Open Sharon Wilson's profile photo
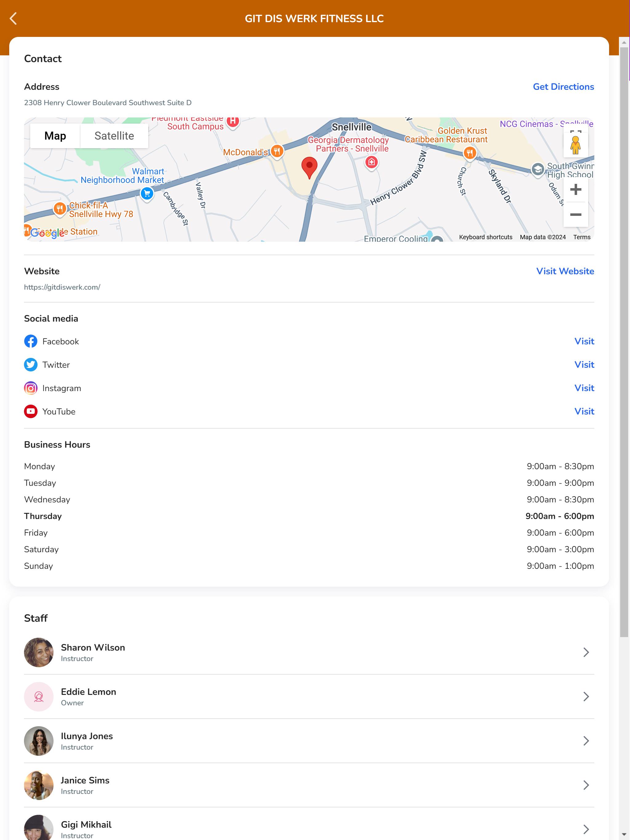630x840 pixels. click(x=39, y=652)
